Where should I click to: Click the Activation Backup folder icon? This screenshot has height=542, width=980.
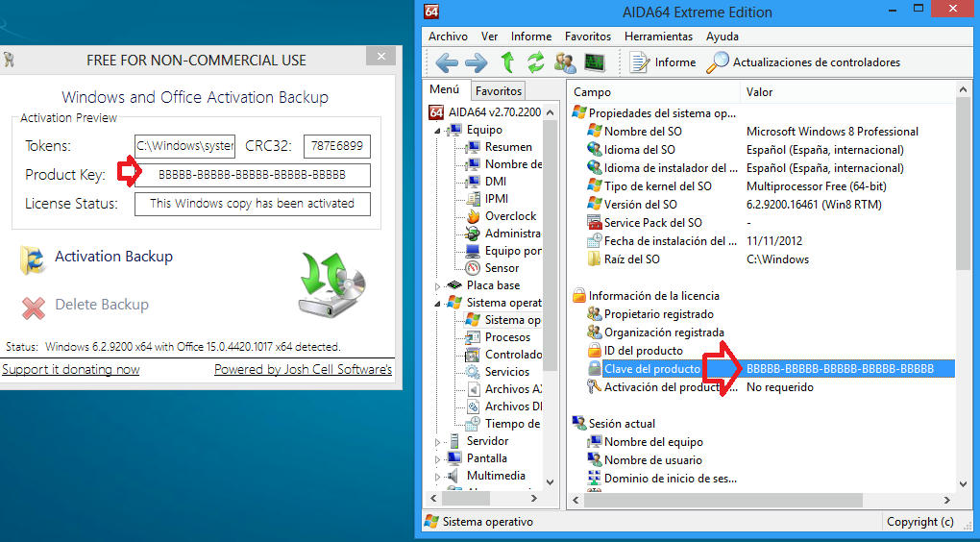[33, 260]
